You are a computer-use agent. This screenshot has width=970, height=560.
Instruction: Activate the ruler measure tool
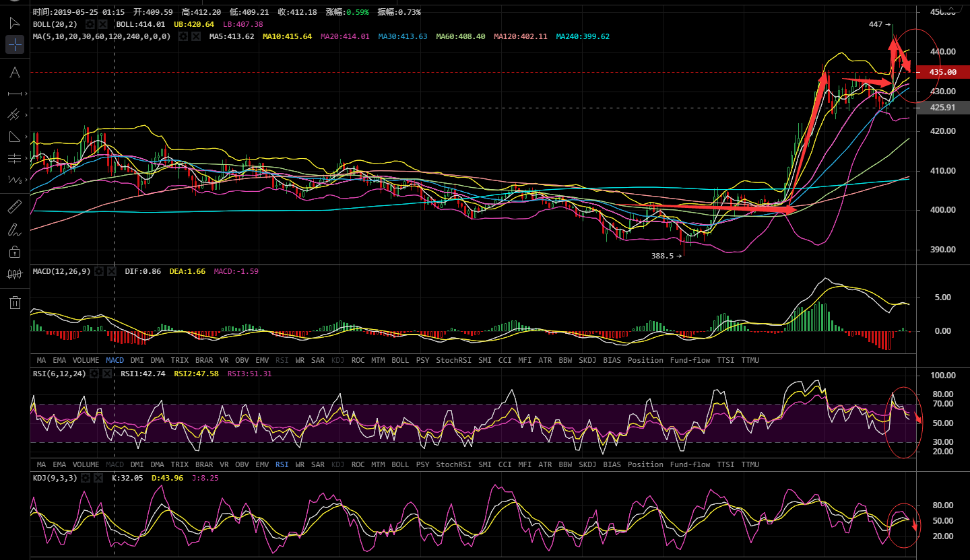tap(15, 207)
